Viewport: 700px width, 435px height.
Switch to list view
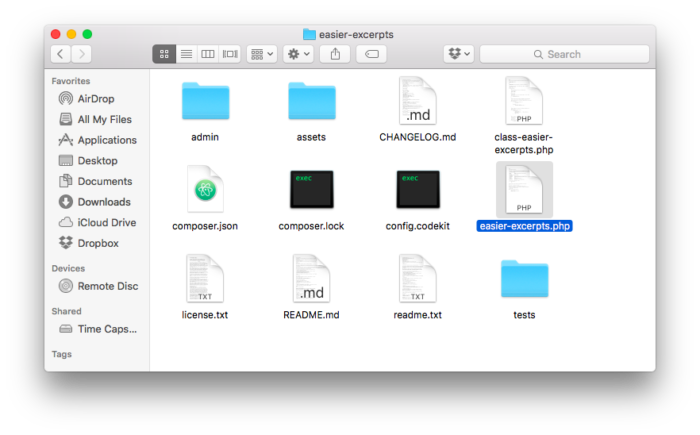coord(186,54)
